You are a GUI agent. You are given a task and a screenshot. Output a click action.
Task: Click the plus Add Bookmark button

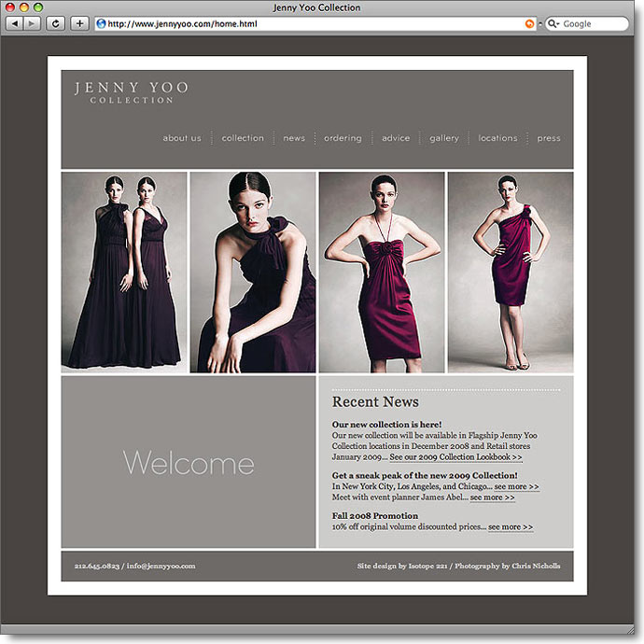[79, 24]
